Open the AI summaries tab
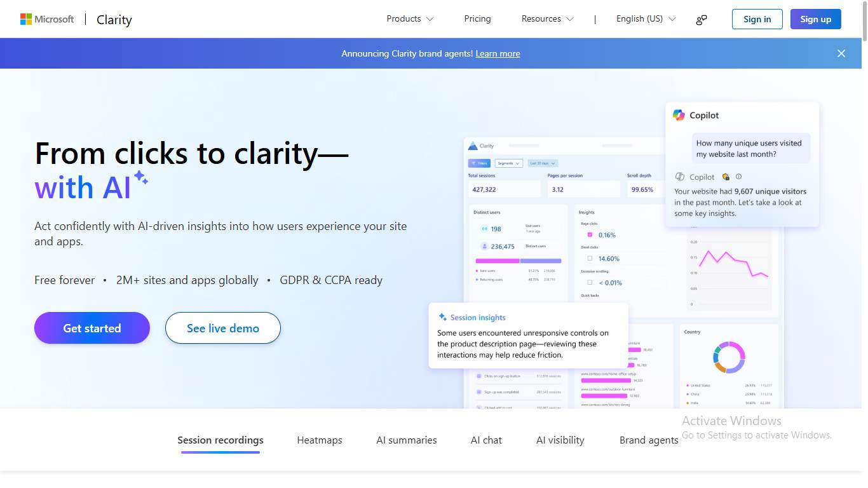The width and height of the screenshot is (868, 488). point(407,440)
